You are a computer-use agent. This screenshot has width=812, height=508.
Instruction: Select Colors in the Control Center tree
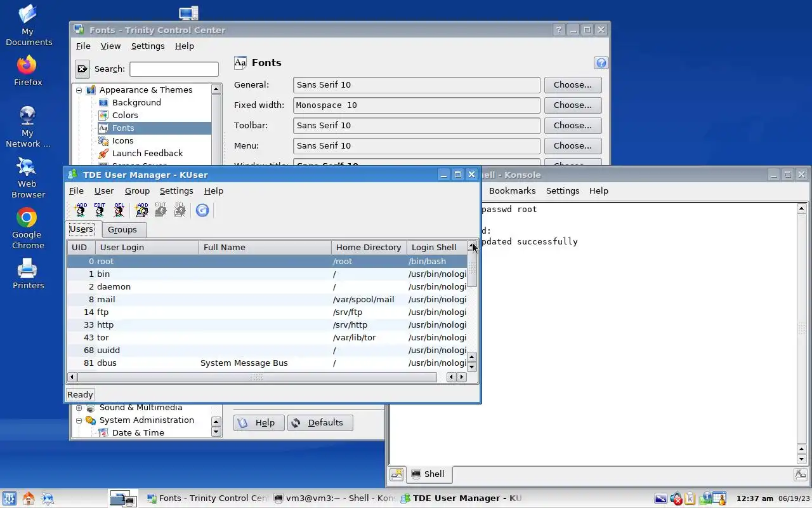click(x=125, y=115)
